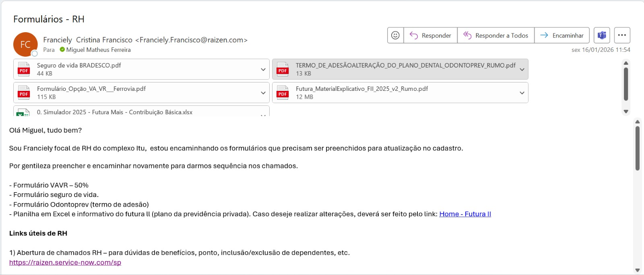Expand dropdown for Seguro de vida BRADESCO.pdf

point(263,69)
